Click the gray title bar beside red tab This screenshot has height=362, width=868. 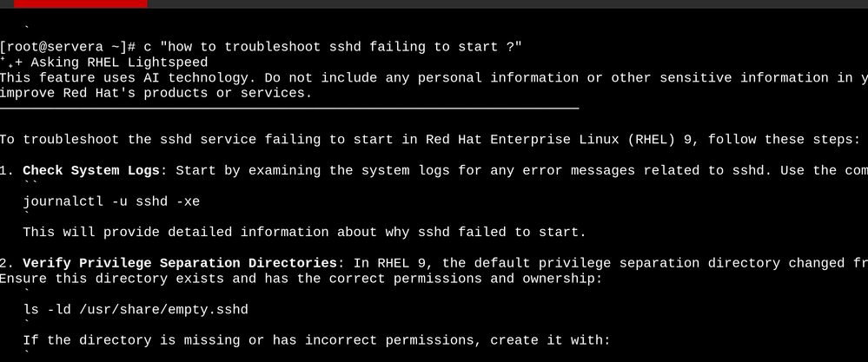[x=504, y=3]
